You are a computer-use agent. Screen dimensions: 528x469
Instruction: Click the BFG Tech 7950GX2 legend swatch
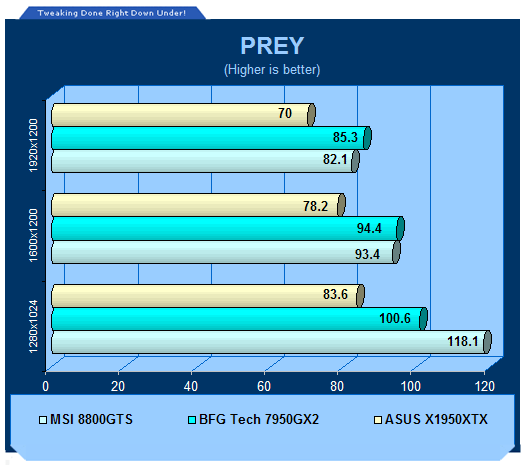192,420
